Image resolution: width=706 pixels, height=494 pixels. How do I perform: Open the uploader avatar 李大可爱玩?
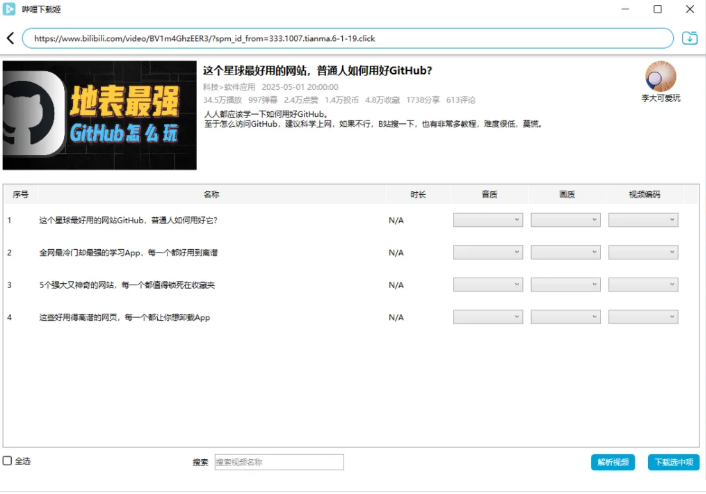point(661,77)
